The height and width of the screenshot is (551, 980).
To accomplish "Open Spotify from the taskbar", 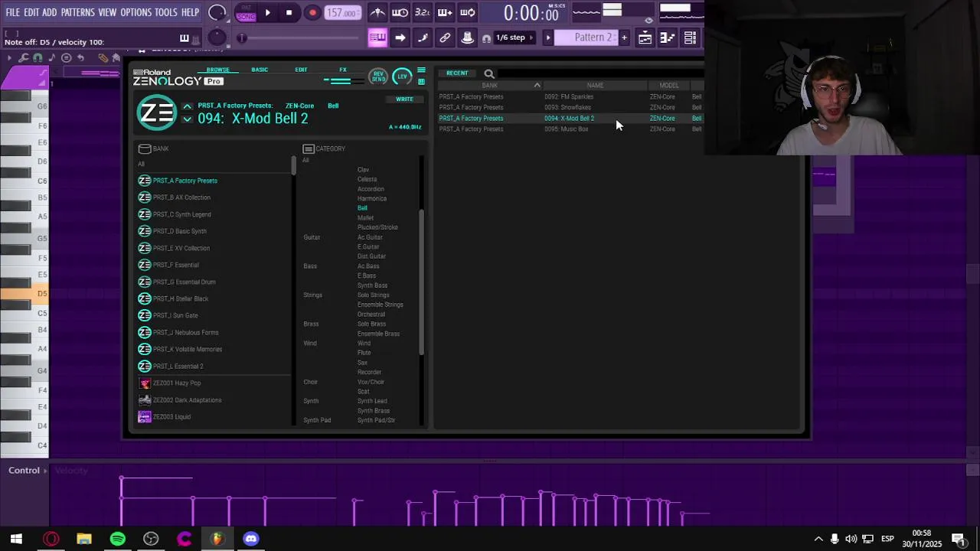I will coord(117,539).
